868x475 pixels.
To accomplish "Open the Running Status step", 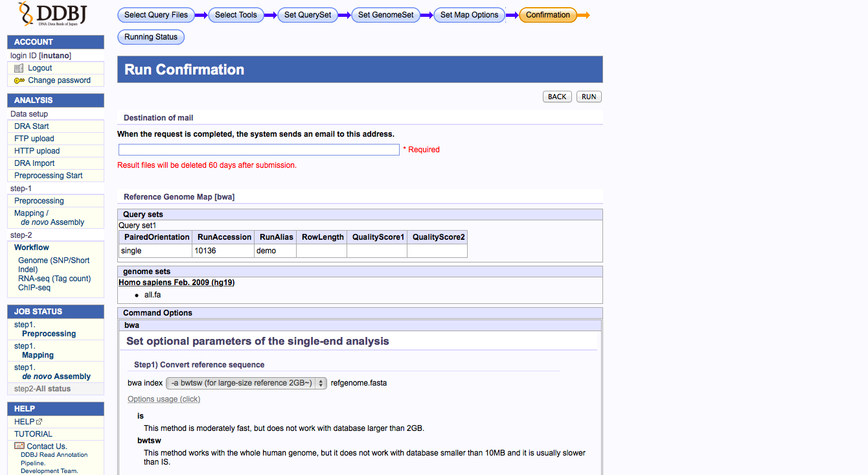I will point(151,37).
